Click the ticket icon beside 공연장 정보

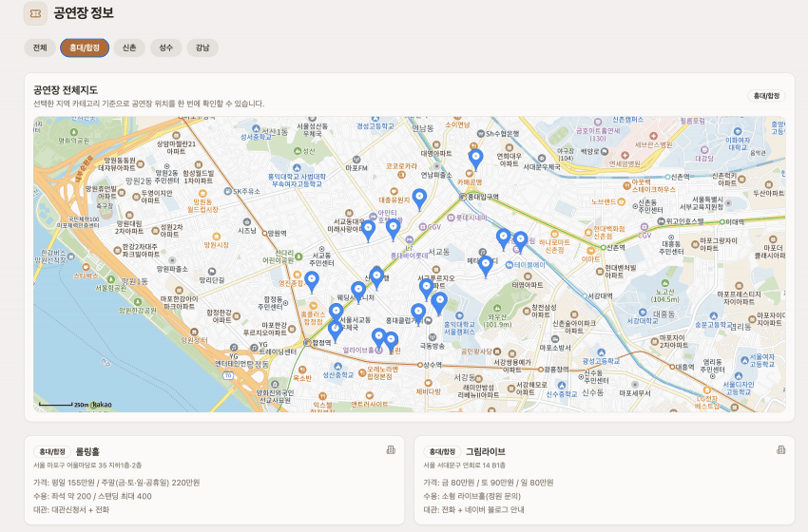coord(35,13)
